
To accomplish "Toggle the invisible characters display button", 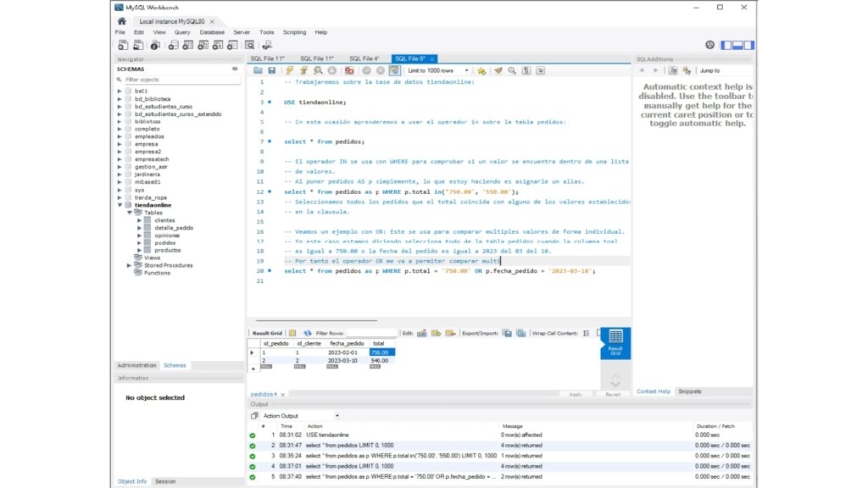I will 526,71.
